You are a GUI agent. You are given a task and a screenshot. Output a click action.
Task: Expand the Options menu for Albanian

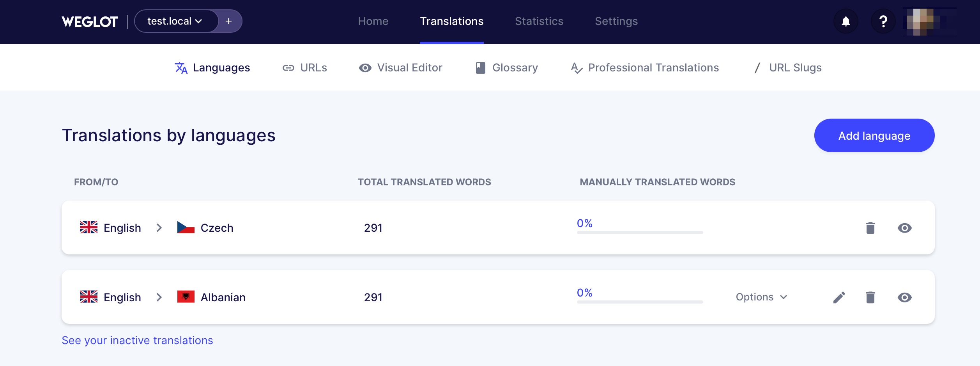(761, 297)
